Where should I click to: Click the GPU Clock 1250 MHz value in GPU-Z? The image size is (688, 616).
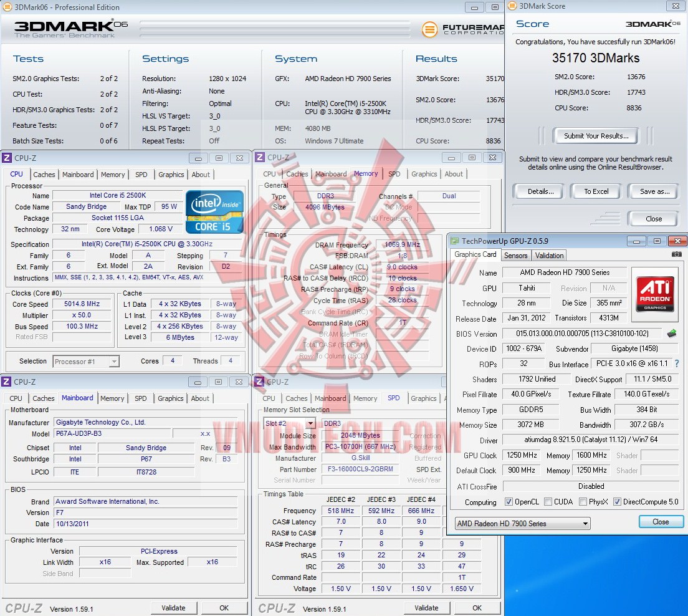(x=522, y=455)
